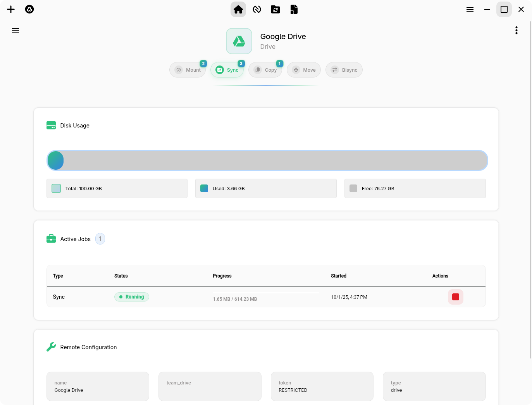Click the token RESTRICTED config card
532x405 pixels.
tap(322, 386)
